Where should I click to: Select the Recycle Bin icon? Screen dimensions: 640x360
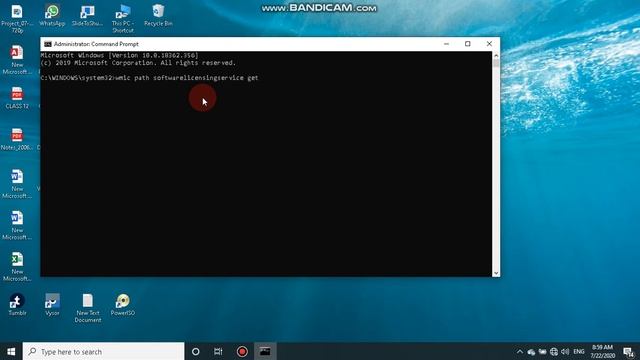[158, 16]
